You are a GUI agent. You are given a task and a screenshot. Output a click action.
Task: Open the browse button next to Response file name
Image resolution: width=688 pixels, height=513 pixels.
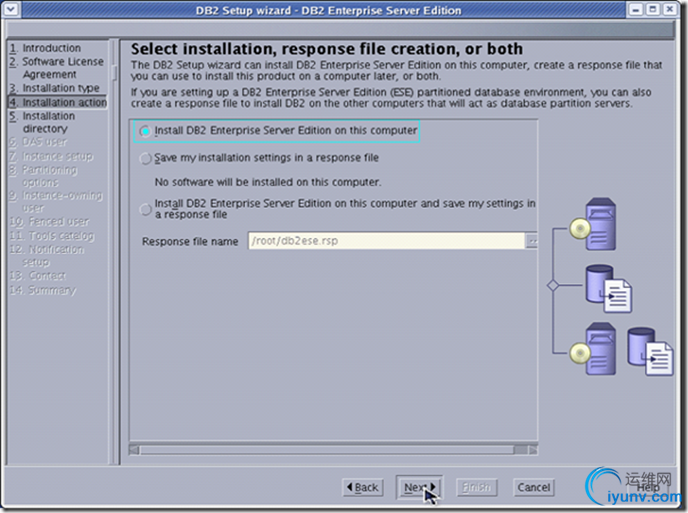[531, 241]
